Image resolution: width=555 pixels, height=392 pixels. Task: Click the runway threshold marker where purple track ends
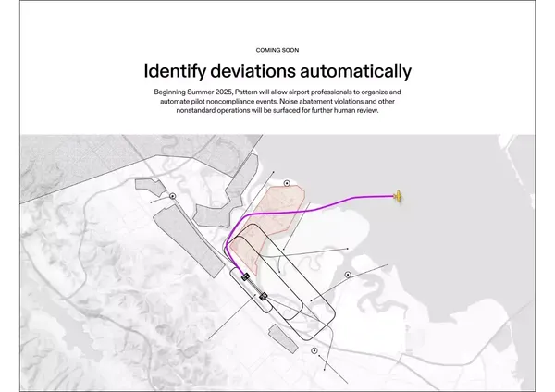coord(245,276)
